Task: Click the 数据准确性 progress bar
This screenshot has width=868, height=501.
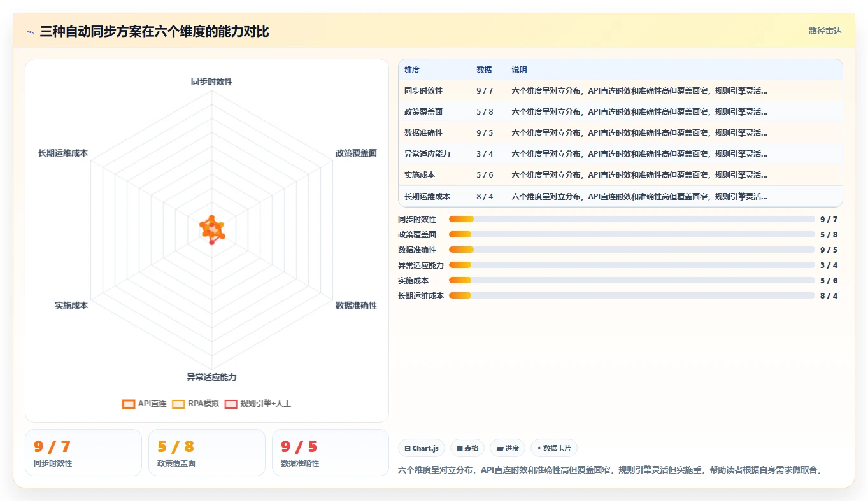Action: point(632,250)
